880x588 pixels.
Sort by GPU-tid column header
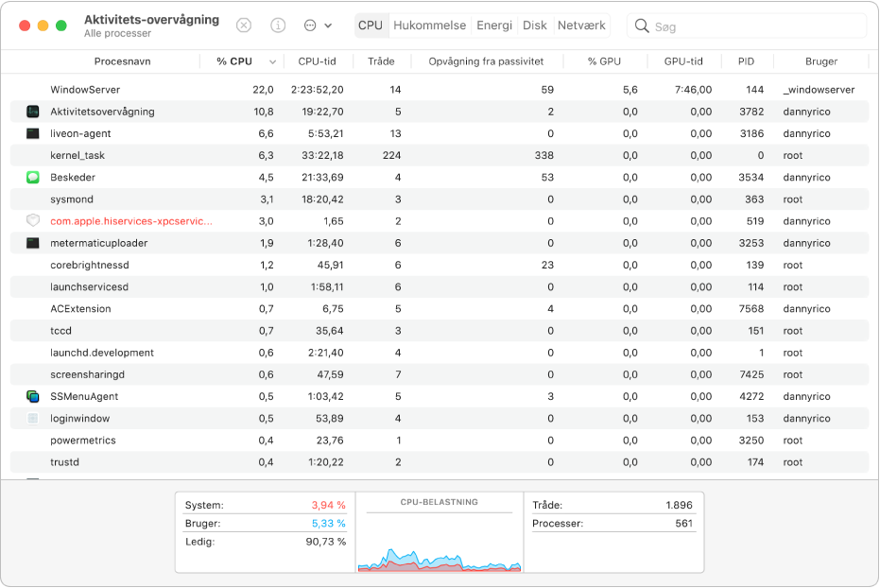pos(683,61)
